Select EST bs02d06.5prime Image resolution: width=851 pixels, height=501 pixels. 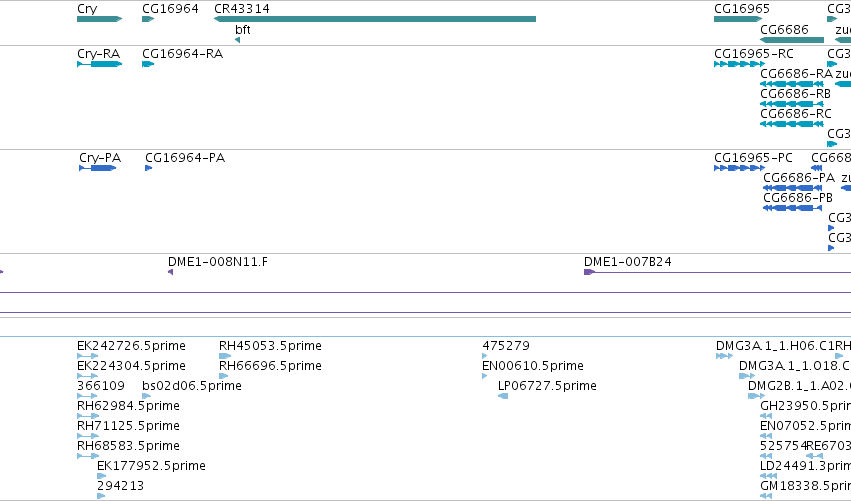pos(146,396)
